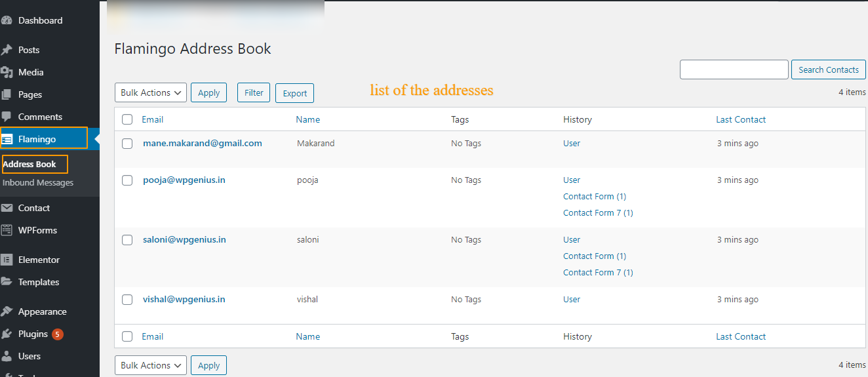868x377 pixels.
Task: Sort by Email in table footer
Action: click(152, 336)
